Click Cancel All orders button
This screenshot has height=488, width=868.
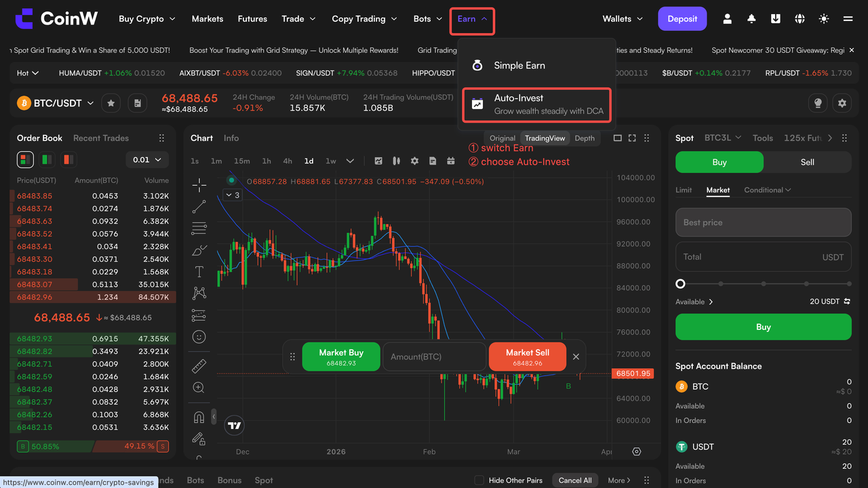point(575,481)
